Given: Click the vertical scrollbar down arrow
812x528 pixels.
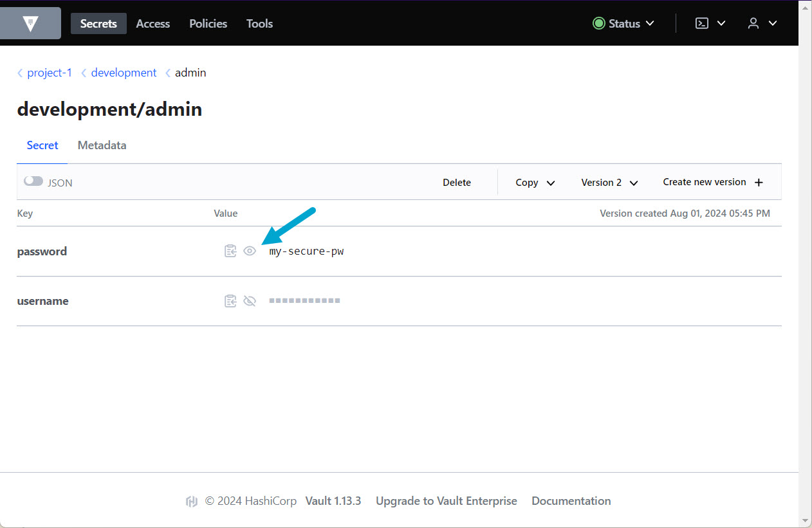Looking at the screenshot, I should point(805,520).
